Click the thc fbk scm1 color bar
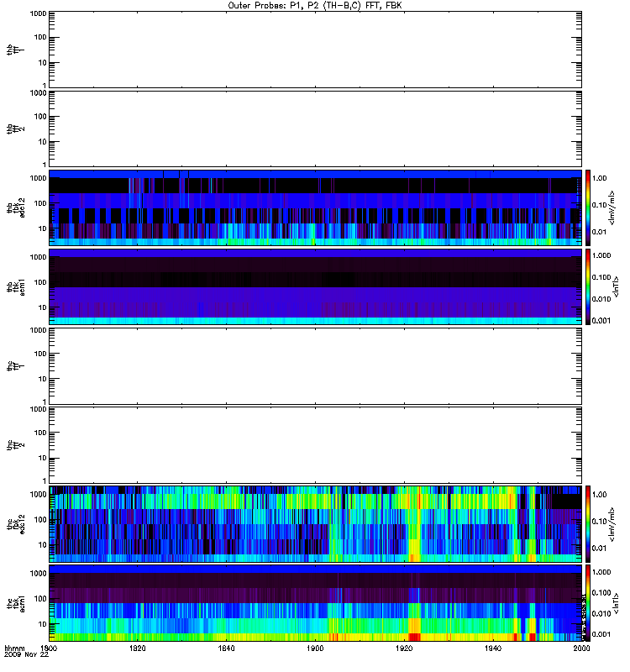This screenshot has height=672, width=630. tap(588, 603)
